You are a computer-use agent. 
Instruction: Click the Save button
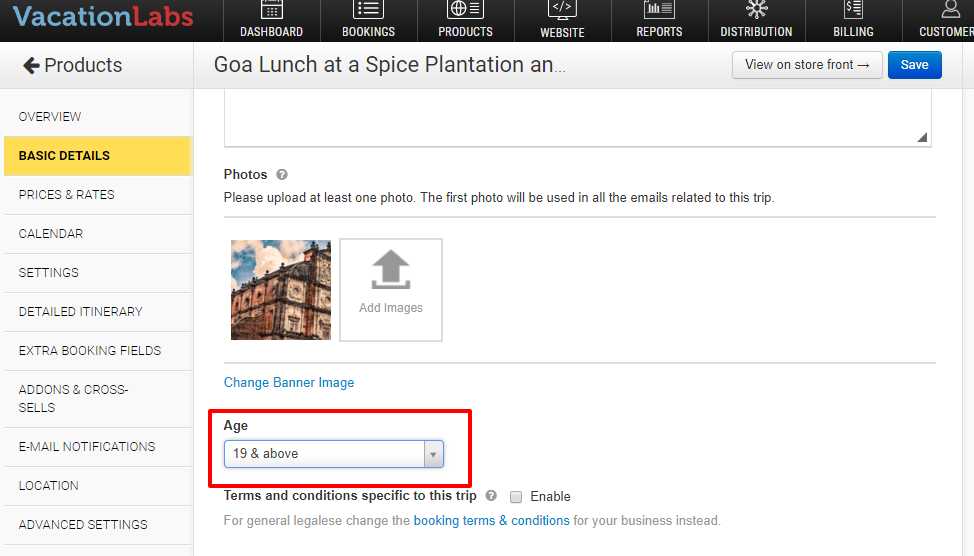coord(914,65)
